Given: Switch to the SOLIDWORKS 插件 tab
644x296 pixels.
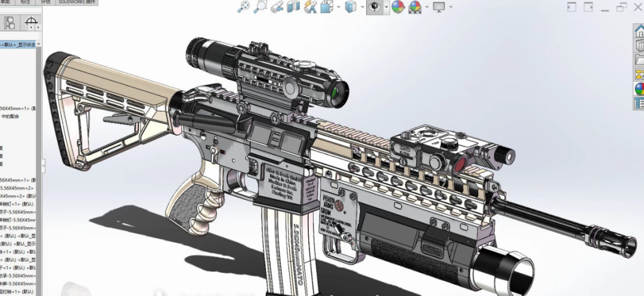Looking at the screenshot, I should tap(76, 2).
